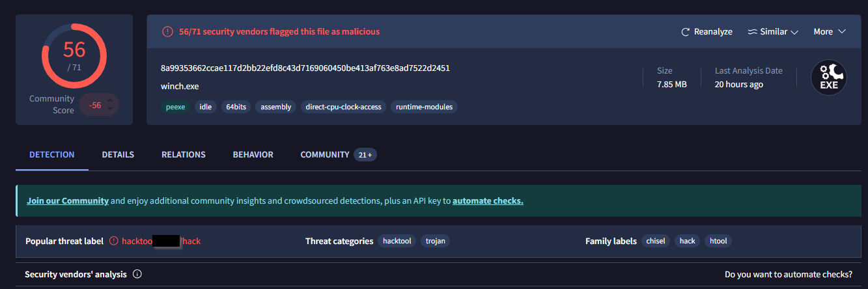868x289 pixels.
Task: Click the alert icon next to Popular threat label
Action: coord(114,241)
